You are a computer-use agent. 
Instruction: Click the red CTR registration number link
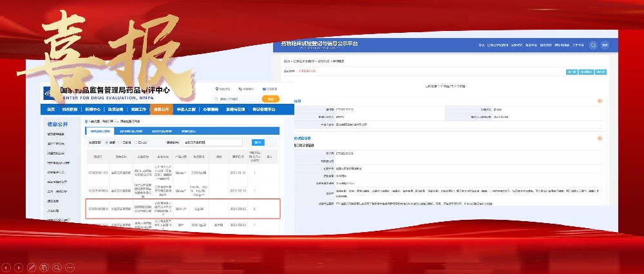click(x=307, y=71)
